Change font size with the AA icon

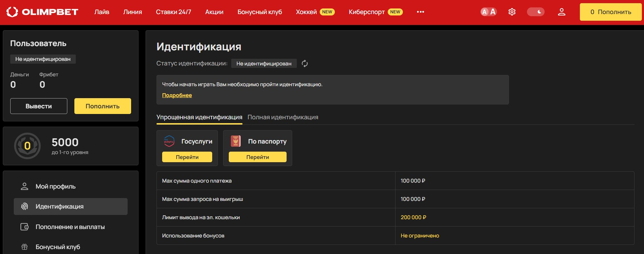[489, 12]
